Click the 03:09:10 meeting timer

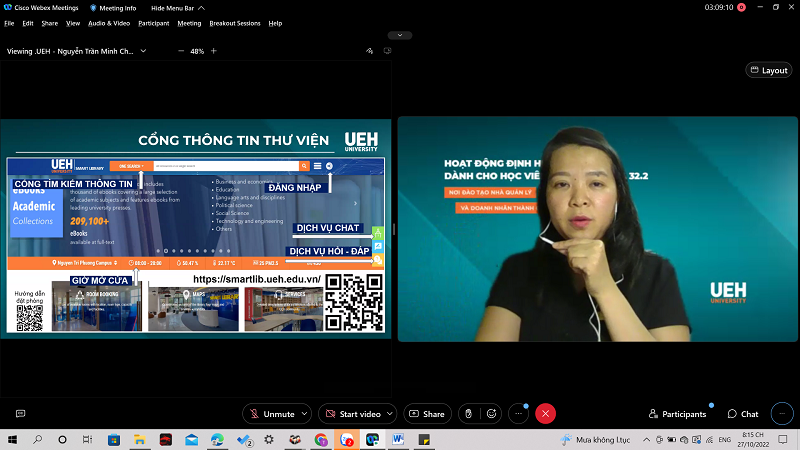click(718, 7)
